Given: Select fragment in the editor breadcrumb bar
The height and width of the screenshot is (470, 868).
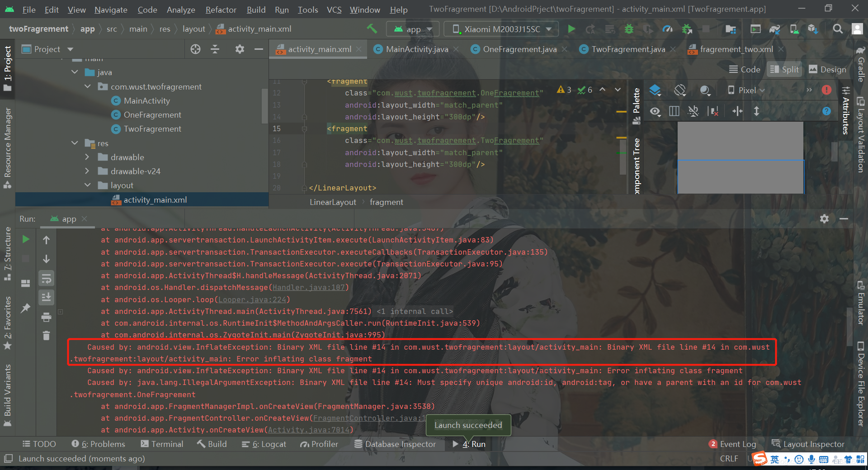Looking at the screenshot, I should click(x=386, y=202).
